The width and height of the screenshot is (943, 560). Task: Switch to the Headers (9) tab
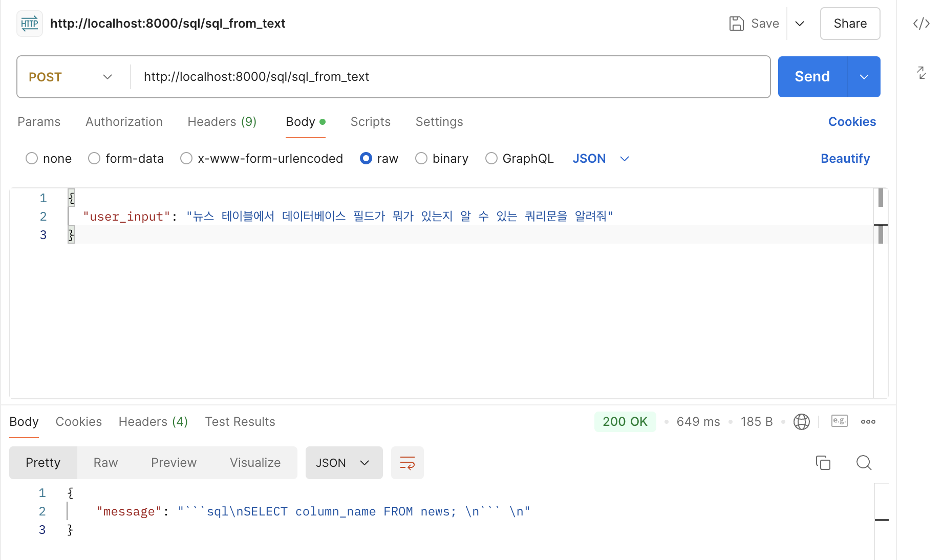[222, 122]
